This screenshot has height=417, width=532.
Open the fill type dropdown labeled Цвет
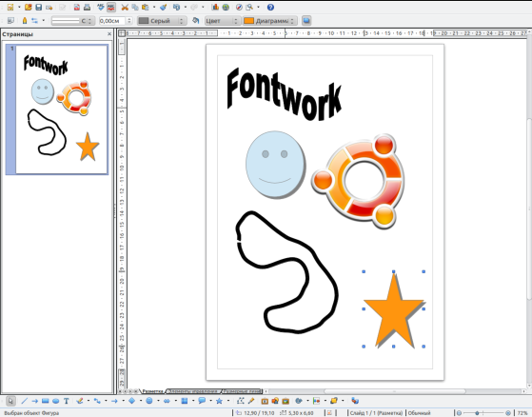coord(222,21)
